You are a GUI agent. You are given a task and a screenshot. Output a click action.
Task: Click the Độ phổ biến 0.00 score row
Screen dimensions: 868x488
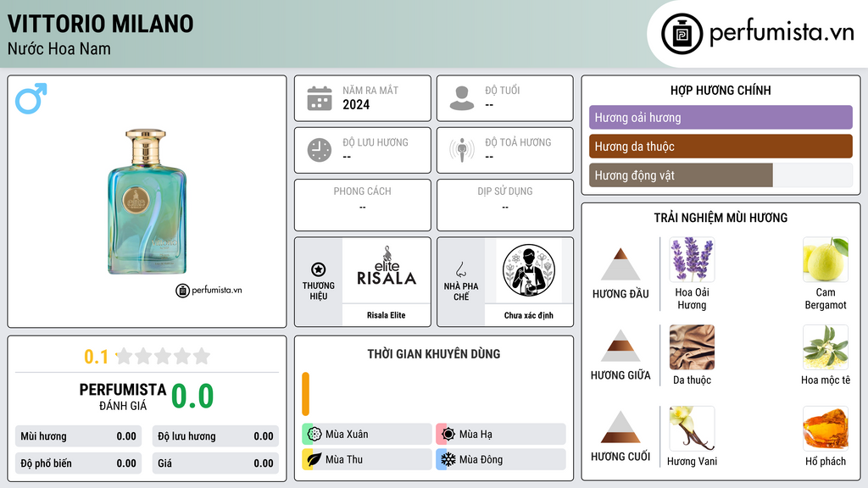78,463
